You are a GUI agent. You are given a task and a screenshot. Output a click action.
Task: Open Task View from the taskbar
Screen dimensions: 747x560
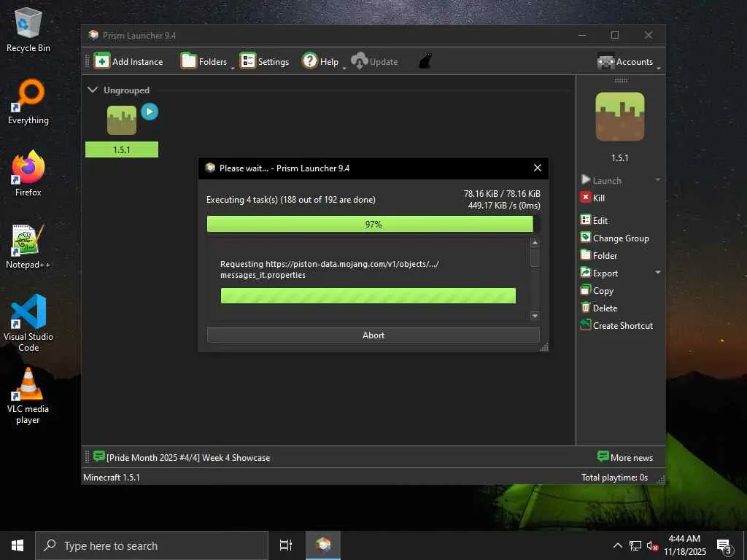(x=286, y=545)
